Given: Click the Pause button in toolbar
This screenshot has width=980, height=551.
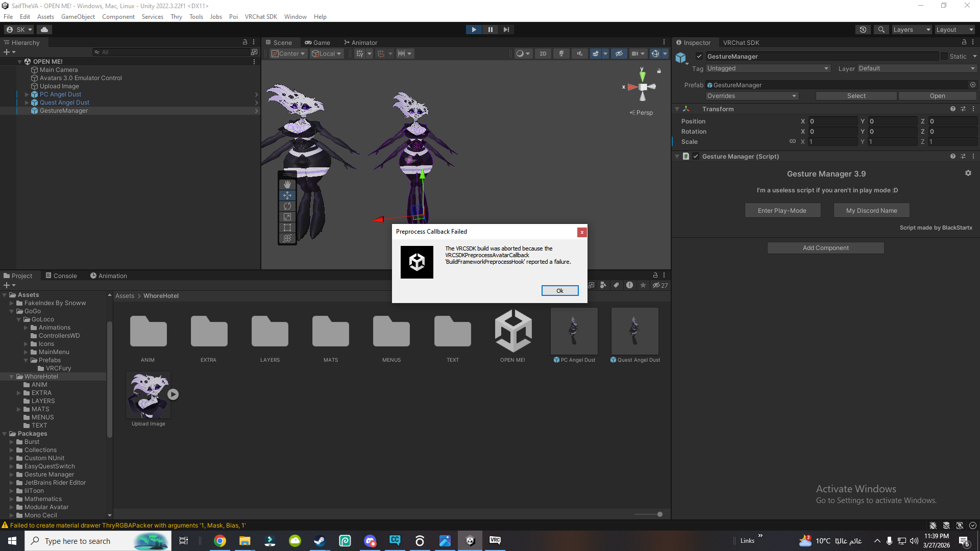Looking at the screenshot, I should [490, 30].
